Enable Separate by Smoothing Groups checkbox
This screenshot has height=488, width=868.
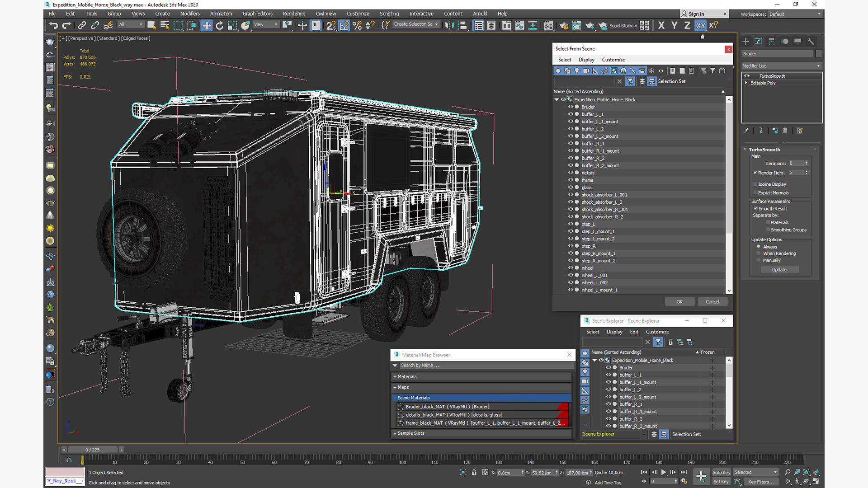coord(768,230)
